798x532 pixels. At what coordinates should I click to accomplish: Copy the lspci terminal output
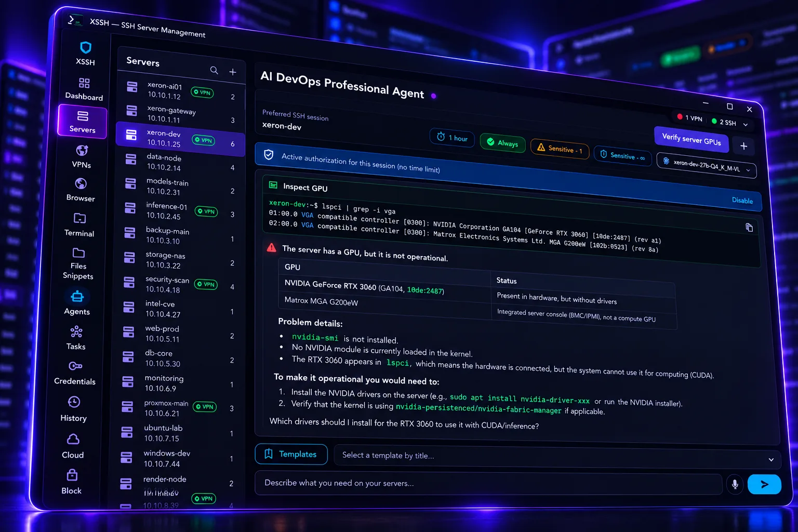pos(749,227)
